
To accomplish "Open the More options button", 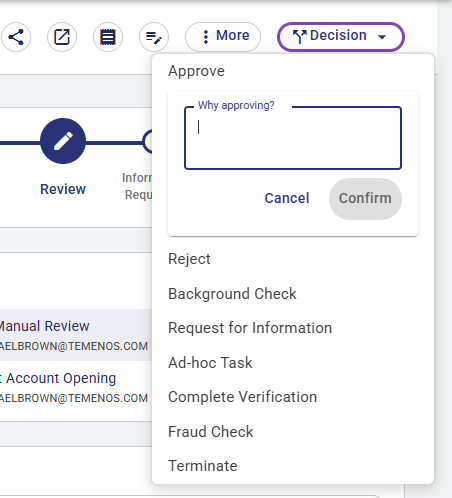I will (223, 37).
